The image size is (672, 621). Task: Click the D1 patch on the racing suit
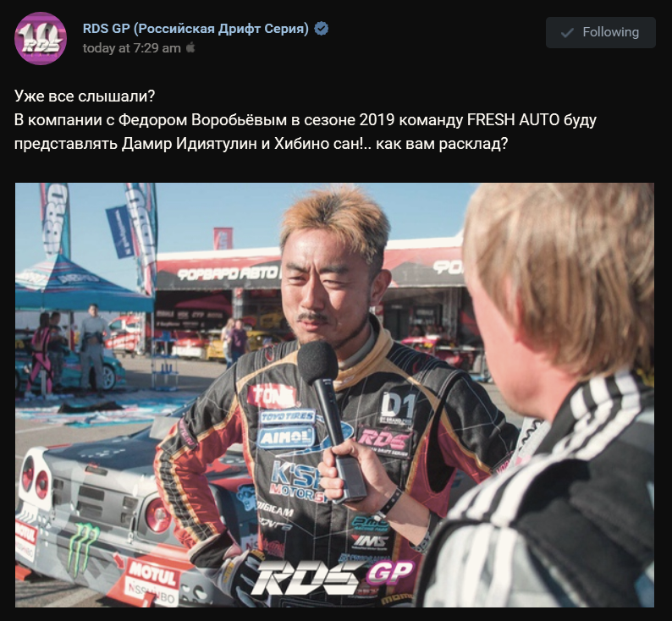398,408
